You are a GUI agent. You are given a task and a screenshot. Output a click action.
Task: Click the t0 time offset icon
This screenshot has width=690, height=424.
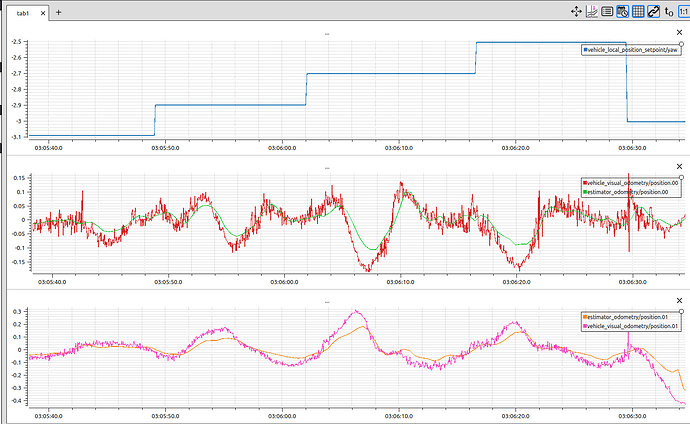pyautogui.click(x=668, y=12)
